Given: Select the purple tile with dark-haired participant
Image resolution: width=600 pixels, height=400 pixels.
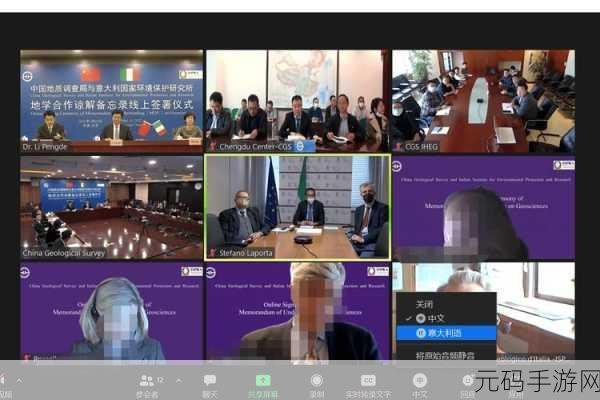Looking at the screenshot, I should point(483,207).
